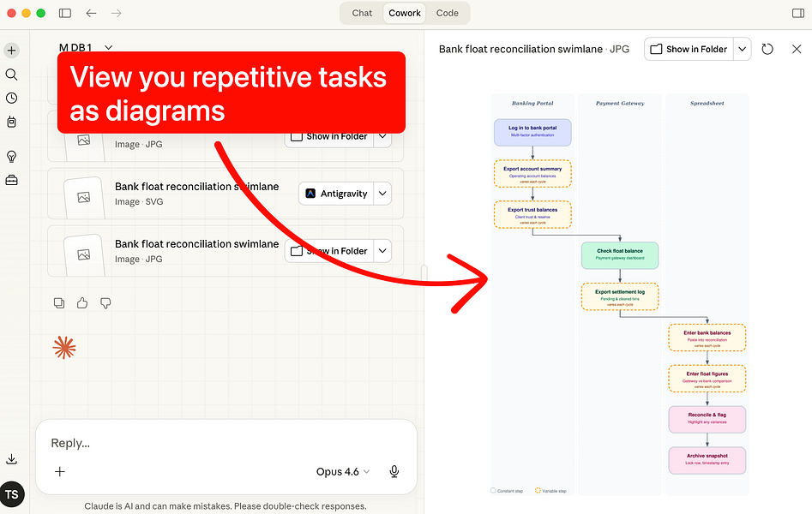The width and height of the screenshot is (812, 514).
Task: Close the image preview panel
Action: coord(797,49)
